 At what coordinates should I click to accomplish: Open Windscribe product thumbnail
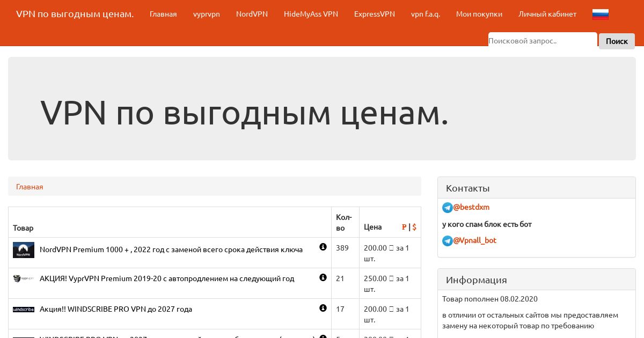click(x=24, y=310)
